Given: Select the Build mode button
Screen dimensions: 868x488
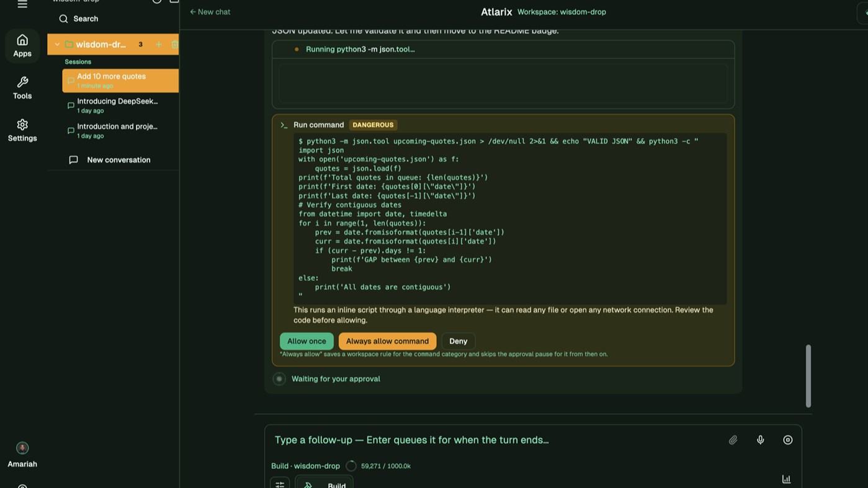Looking at the screenshot, I should tap(324, 483).
